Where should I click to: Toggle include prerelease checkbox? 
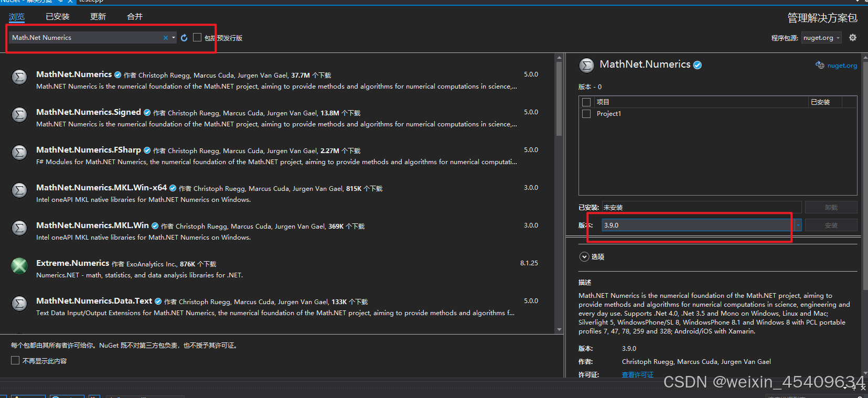pyautogui.click(x=197, y=37)
